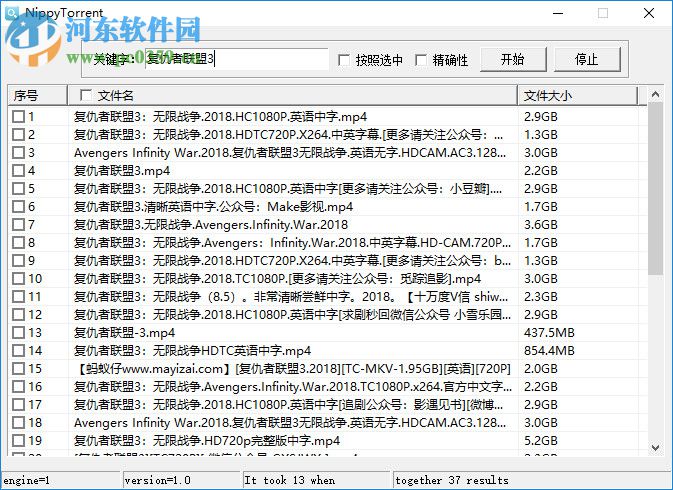Click scrollbar up arrow of results list

point(655,94)
